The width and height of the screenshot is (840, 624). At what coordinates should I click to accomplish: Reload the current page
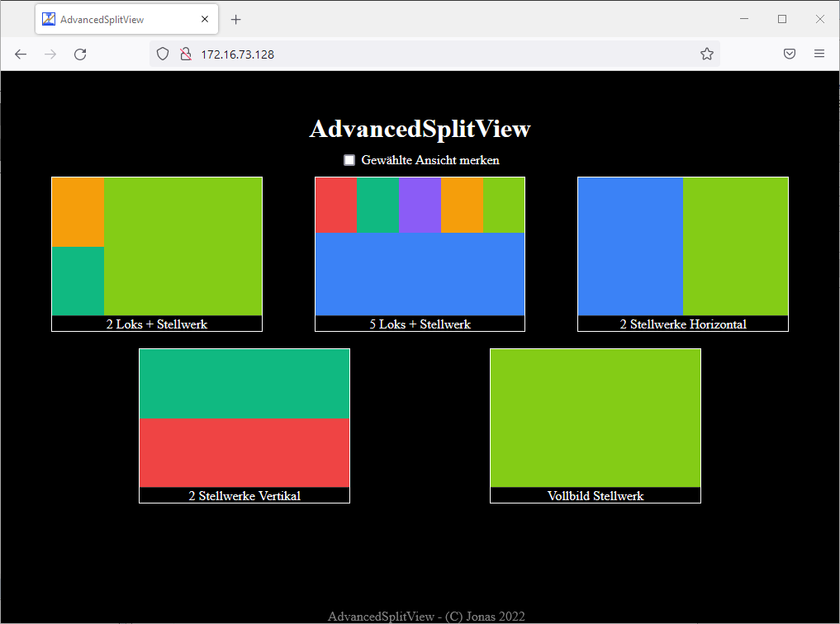click(x=80, y=54)
